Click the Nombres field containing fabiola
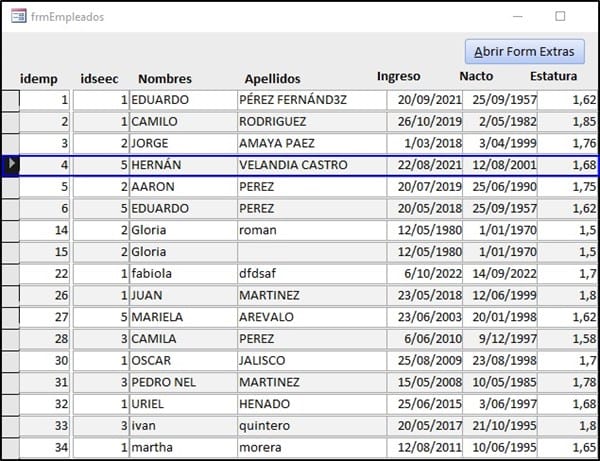600x461 pixels. (182, 273)
